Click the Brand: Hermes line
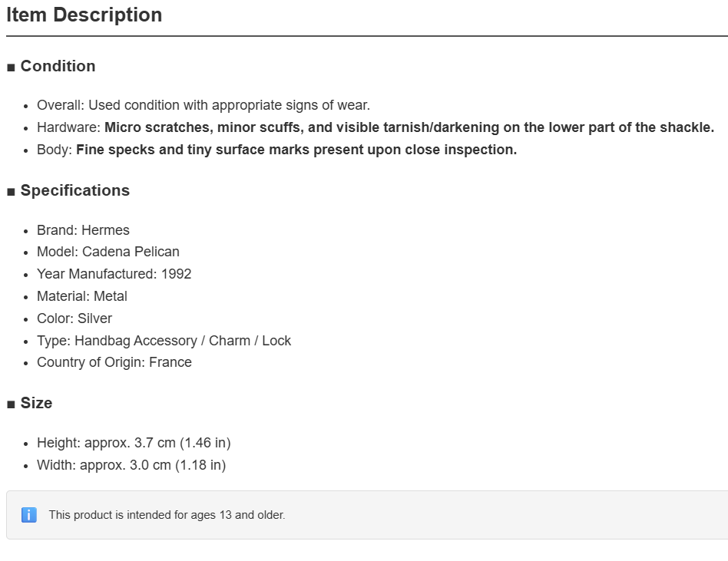Image resolution: width=728 pixels, height=561 pixels. [83, 230]
